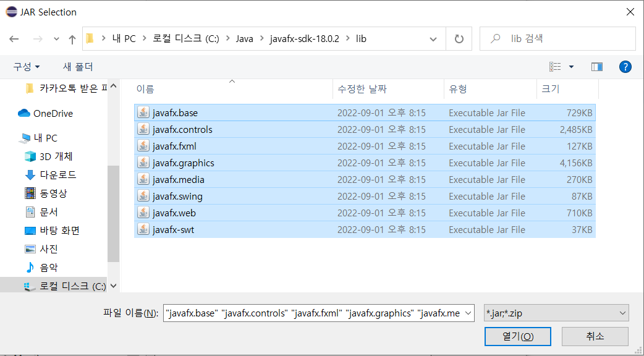644x356 pixels.
Task: Click the 파일 이름 input field
Action: [x=313, y=313]
